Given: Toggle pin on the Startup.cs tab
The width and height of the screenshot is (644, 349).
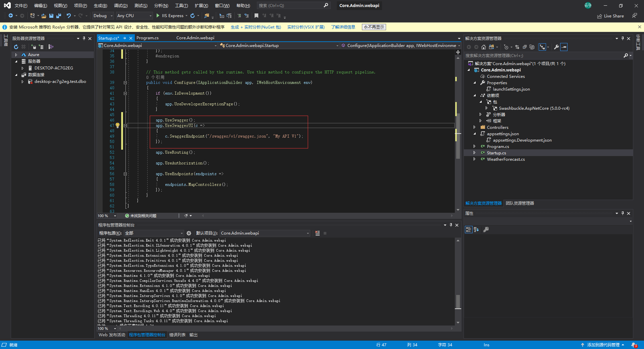Looking at the screenshot, I should click(x=125, y=38).
